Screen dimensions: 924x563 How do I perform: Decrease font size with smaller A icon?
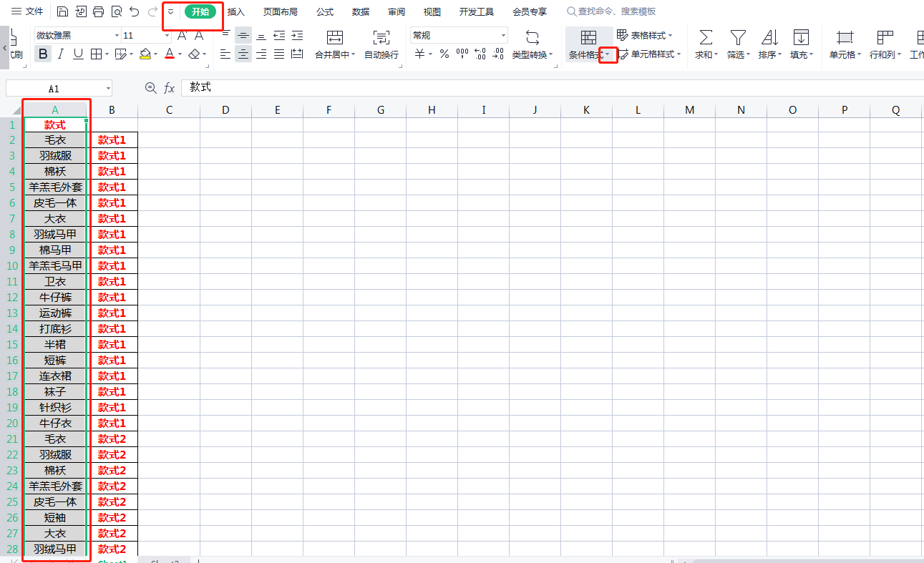pyautogui.click(x=199, y=35)
